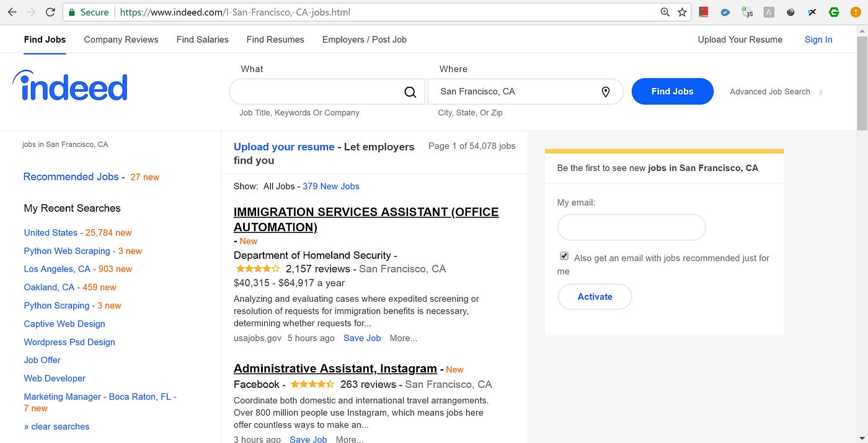Viewport: 868px width, 443px height.
Task: Click the search magnifier icon in What field
Action: tap(410, 92)
